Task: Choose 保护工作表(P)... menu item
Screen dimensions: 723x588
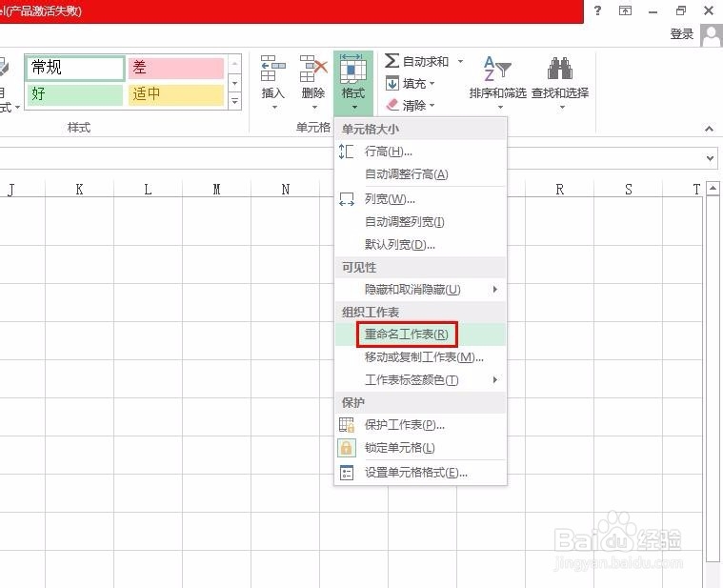Action: click(x=420, y=425)
